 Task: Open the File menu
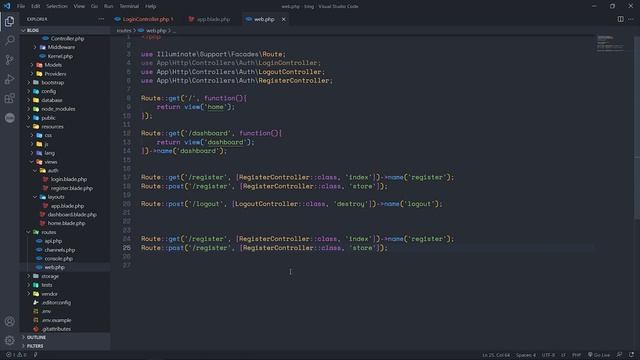[21, 6]
